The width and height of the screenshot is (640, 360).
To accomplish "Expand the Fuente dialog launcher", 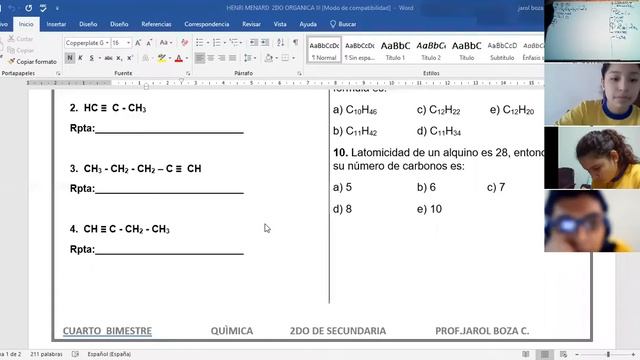I will (188, 73).
